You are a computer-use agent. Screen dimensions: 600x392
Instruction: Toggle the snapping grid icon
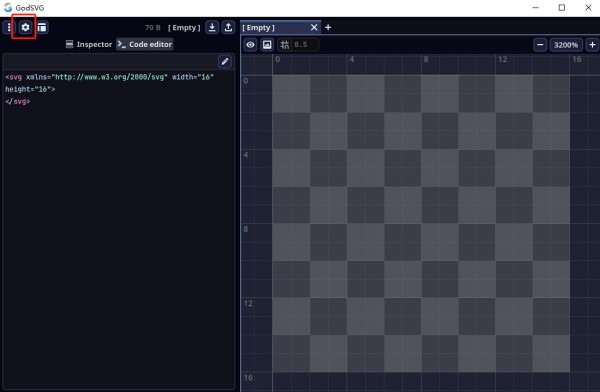[285, 45]
